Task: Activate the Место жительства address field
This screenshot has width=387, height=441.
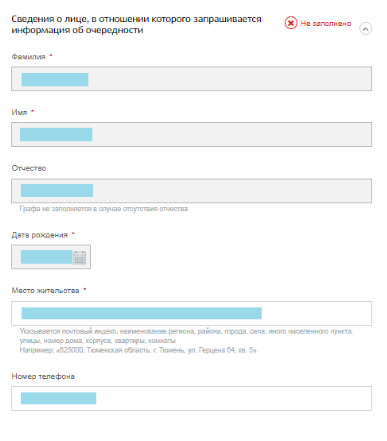Action: (x=191, y=313)
